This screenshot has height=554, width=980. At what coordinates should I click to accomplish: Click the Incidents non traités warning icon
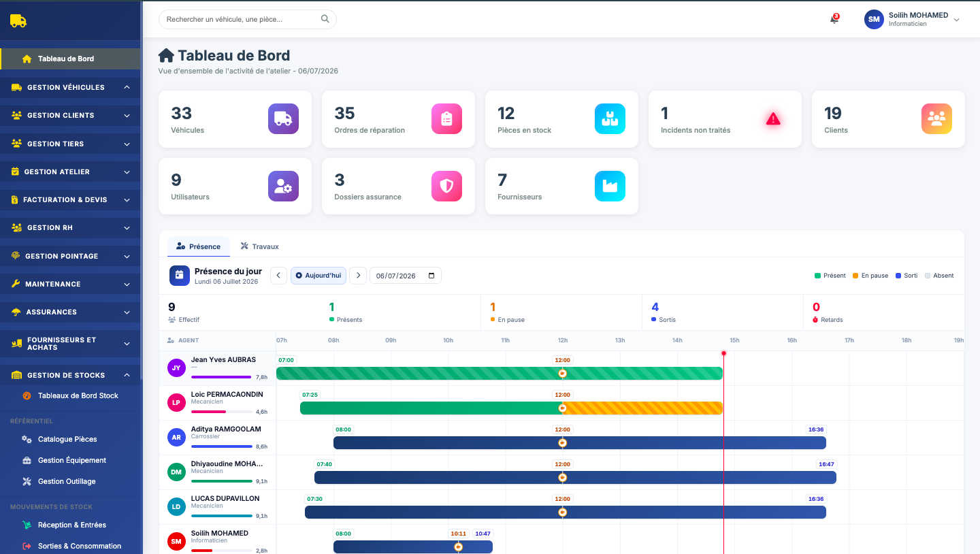tap(773, 119)
